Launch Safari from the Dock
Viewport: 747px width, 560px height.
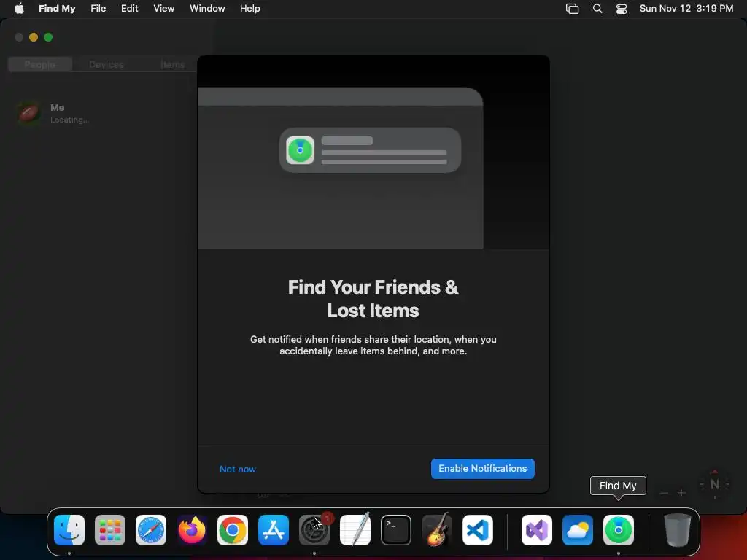(x=151, y=530)
